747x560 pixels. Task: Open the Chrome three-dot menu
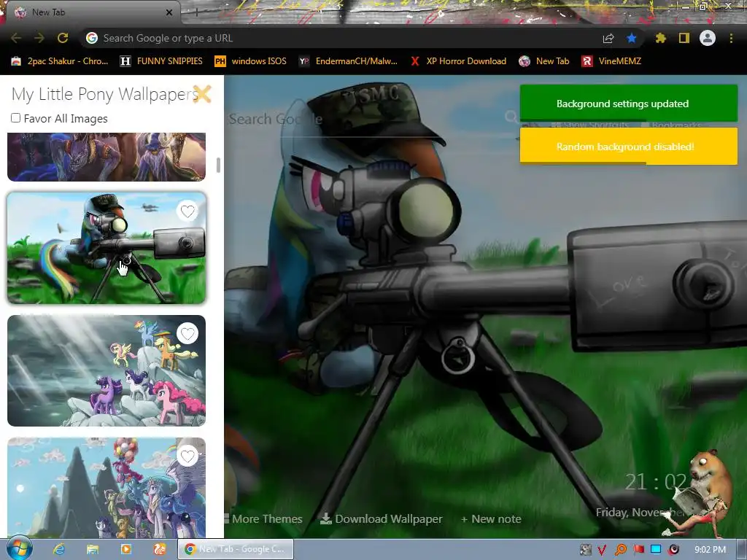[731, 38]
